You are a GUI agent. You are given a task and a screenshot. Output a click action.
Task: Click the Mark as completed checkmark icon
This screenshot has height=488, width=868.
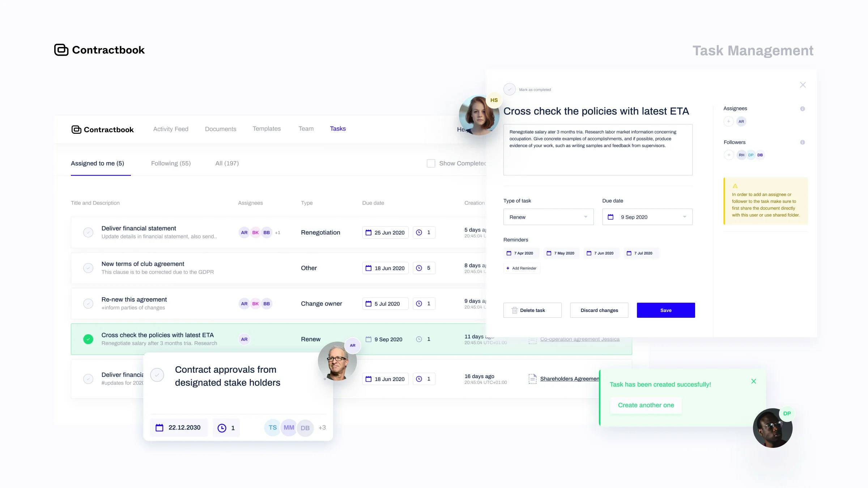(x=510, y=89)
